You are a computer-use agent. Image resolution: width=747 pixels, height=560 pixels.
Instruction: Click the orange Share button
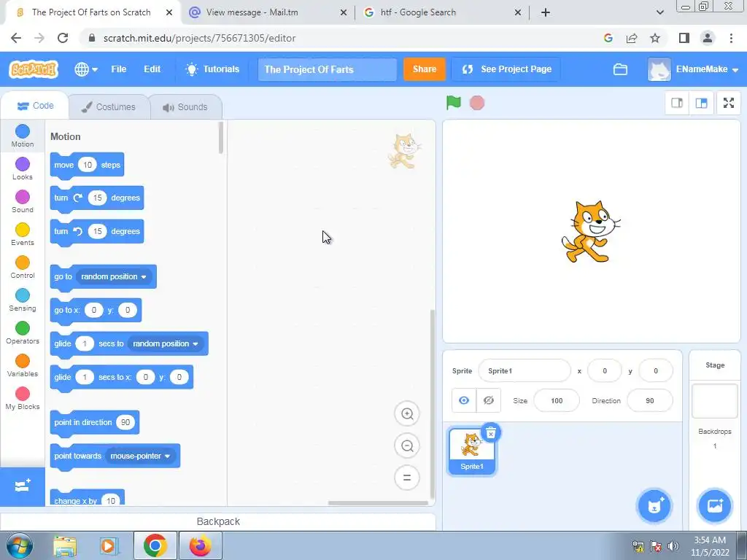point(424,69)
